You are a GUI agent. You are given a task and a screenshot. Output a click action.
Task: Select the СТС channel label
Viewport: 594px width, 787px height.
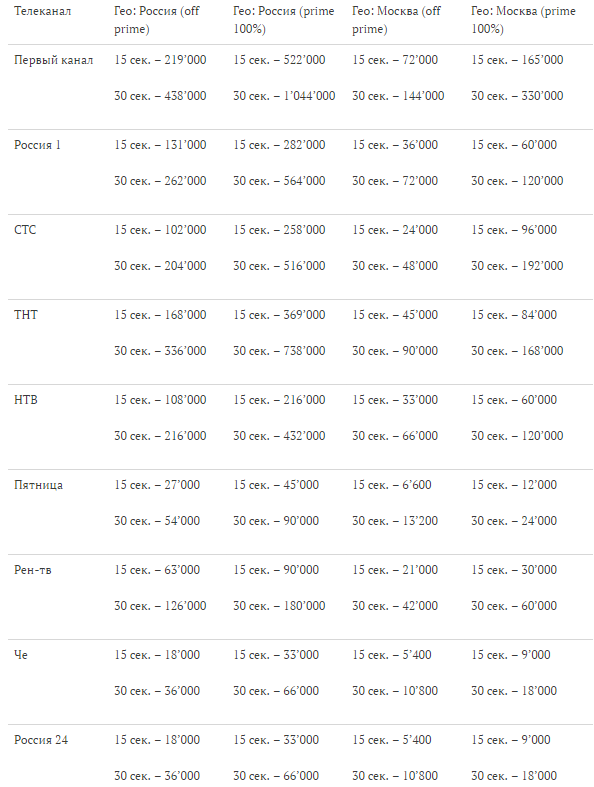tap(25, 230)
